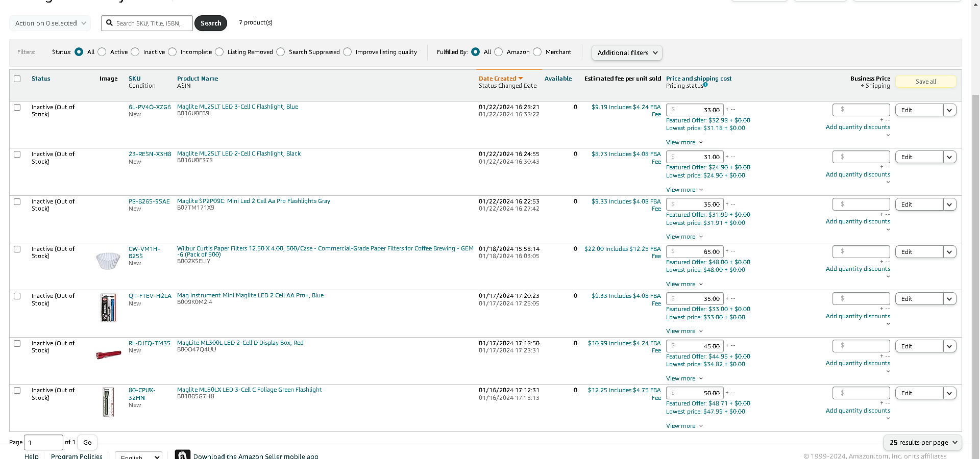Screen dimensions: 980x459
Task: Open Edit dropdown arrow for coffee filters row
Action: [949, 252]
